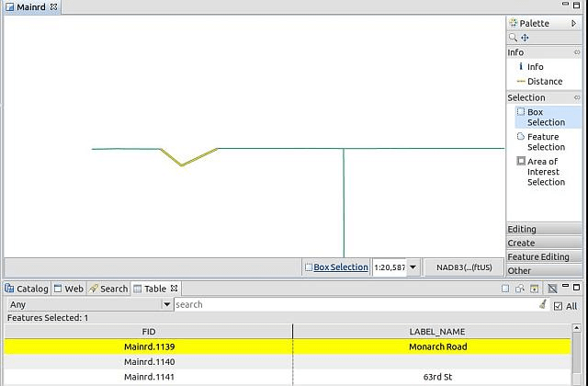
Task: Switch to the Catalog tab
Action: point(27,289)
